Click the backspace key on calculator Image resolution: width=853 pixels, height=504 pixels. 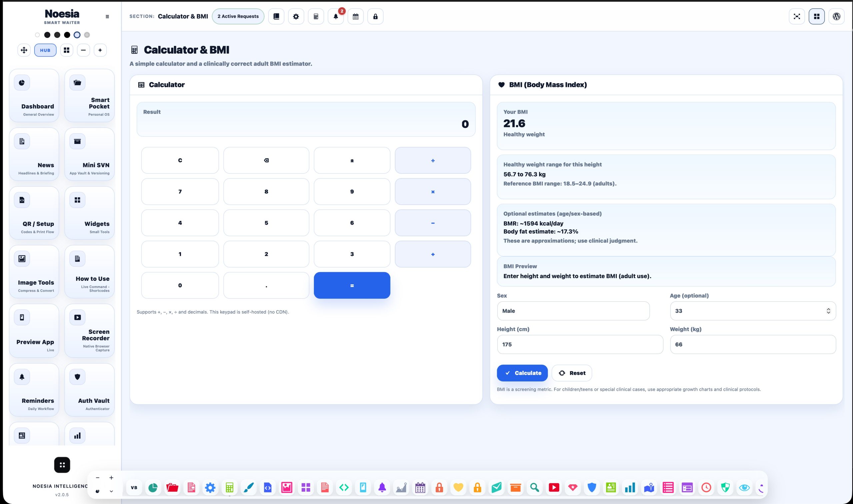tap(266, 160)
